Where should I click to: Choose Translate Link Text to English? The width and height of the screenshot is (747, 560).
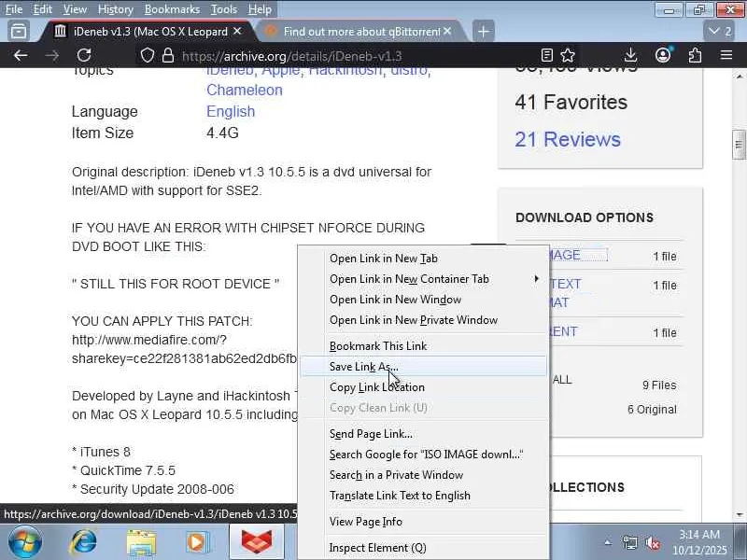coord(424,496)
